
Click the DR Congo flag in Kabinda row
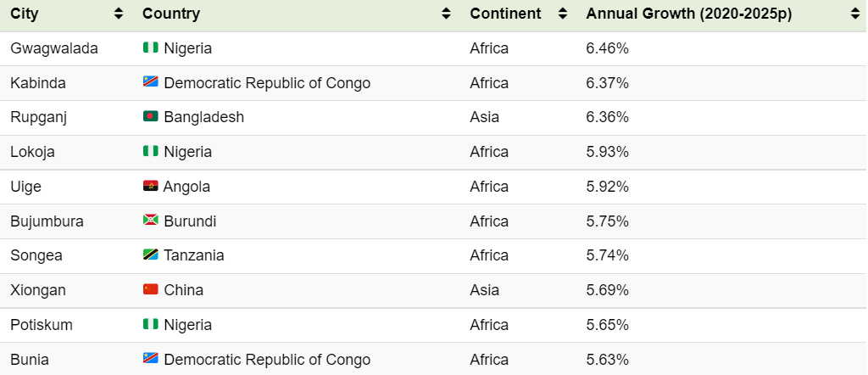click(151, 83)
